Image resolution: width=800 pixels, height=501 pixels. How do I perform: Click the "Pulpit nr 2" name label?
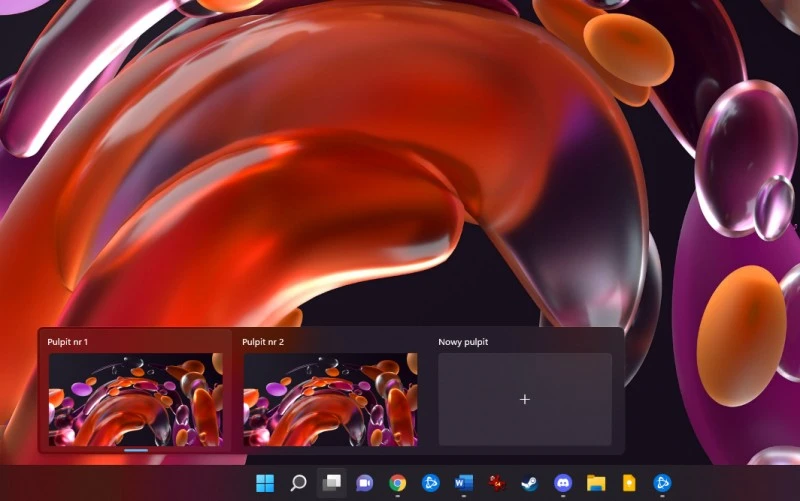click(x=263, y=342)
